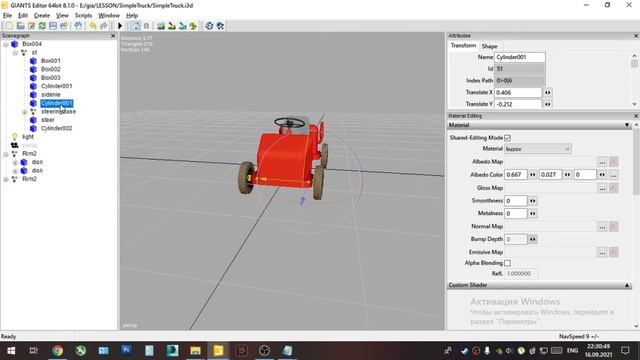This screenshot has width=640, height=360.
Task: Collapse the Box004 root node
Action: 6,44
